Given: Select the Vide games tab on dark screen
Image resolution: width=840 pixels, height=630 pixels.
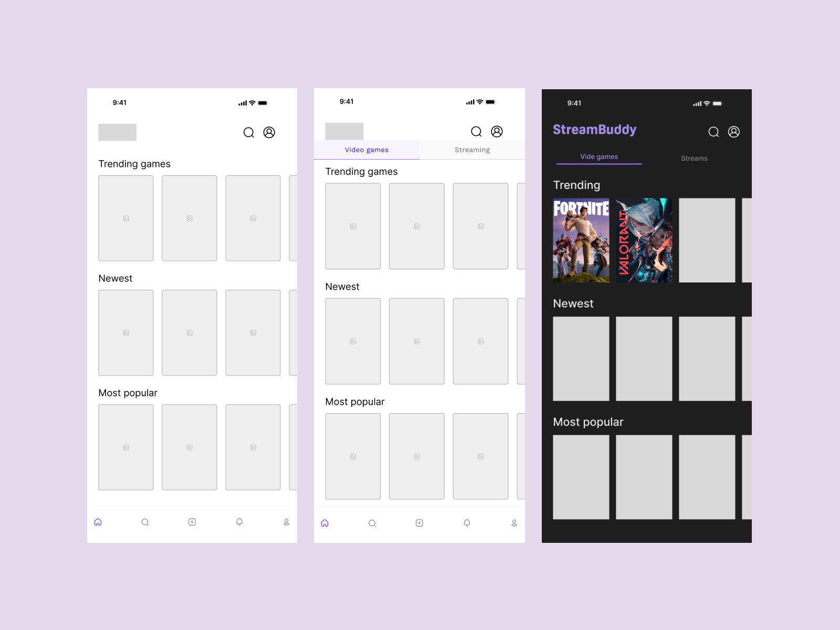Looking at the screenshot, I should pyautogui.click(x=599, y=157).
